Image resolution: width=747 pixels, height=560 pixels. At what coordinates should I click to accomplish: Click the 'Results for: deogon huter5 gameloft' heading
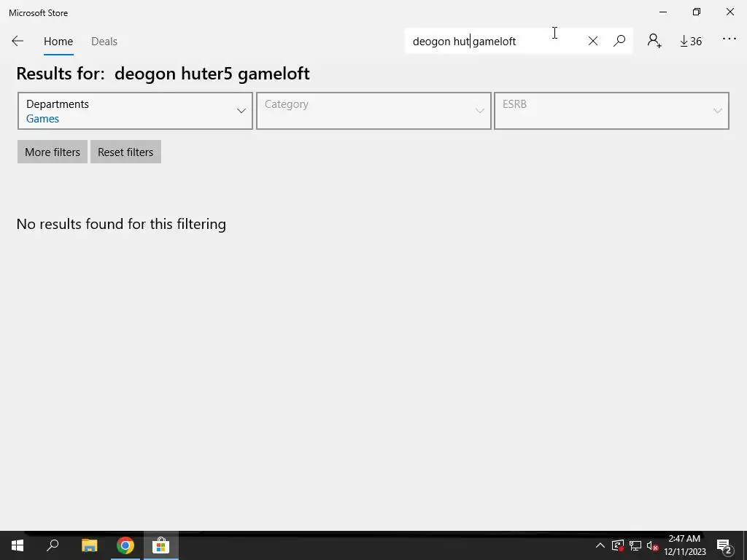[163, 74]
